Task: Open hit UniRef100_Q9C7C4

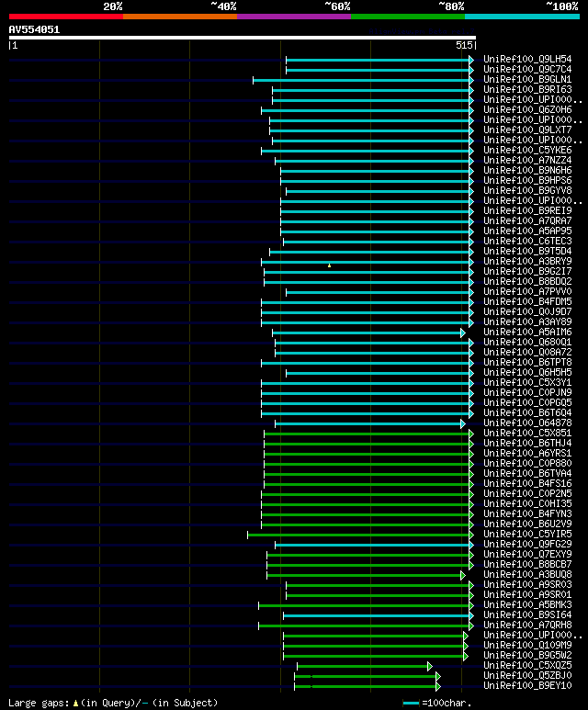Action: (x=527, y=69)
